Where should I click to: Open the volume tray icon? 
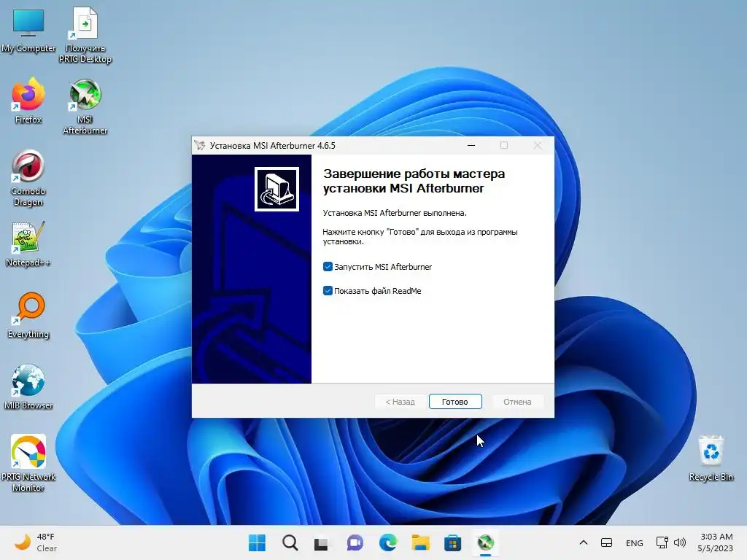(680, 542)
